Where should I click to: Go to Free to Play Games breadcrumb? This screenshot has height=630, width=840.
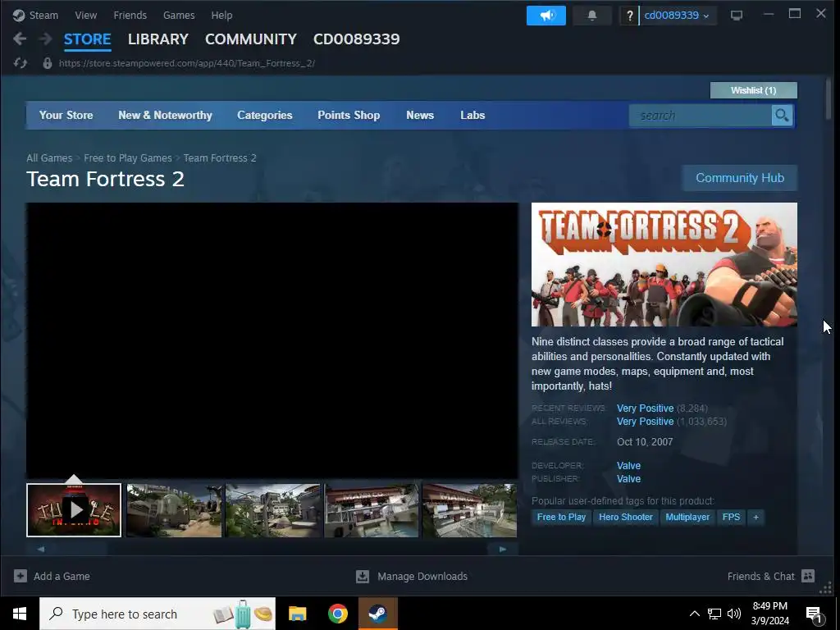(127, 158)
